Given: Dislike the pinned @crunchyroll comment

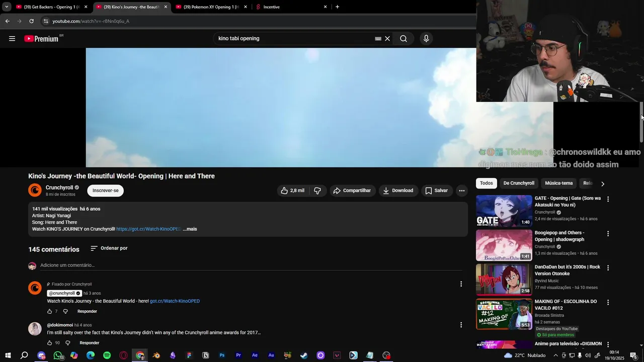Looking at the screenshot, I should click(65, 311).
